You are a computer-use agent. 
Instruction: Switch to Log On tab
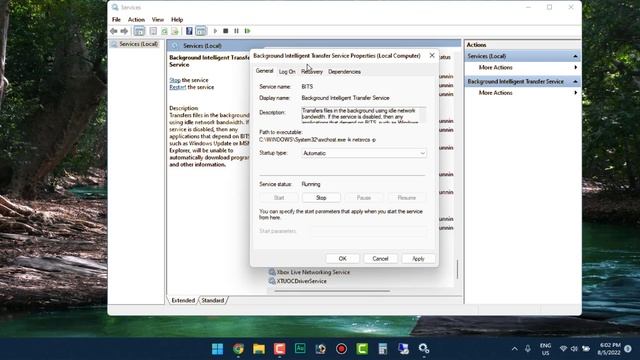tap(287, 72)
